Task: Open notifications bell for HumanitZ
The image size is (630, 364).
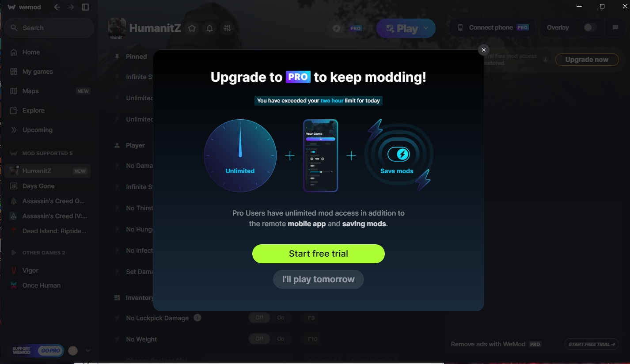Action: pyautogui.click(x=210, y=28)
